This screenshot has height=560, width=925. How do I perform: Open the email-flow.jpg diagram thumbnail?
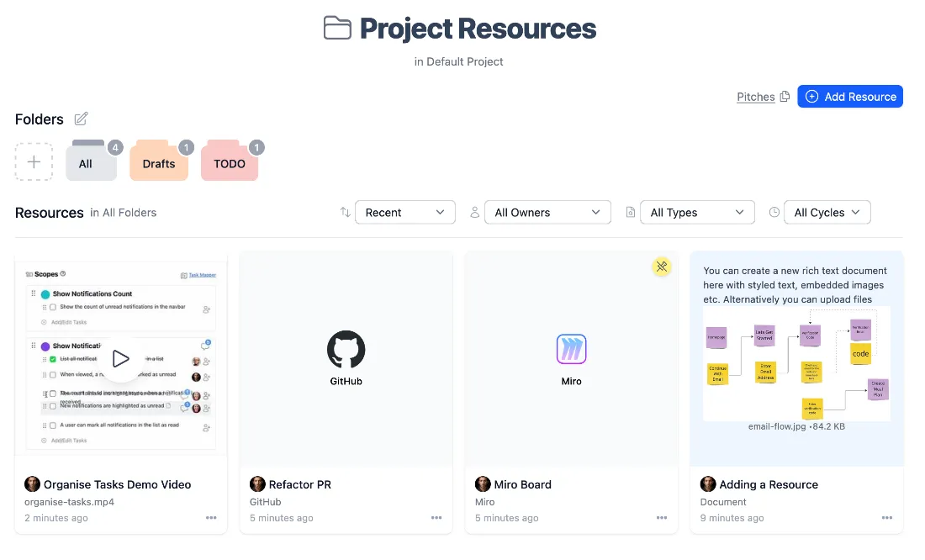click(796, 363)
